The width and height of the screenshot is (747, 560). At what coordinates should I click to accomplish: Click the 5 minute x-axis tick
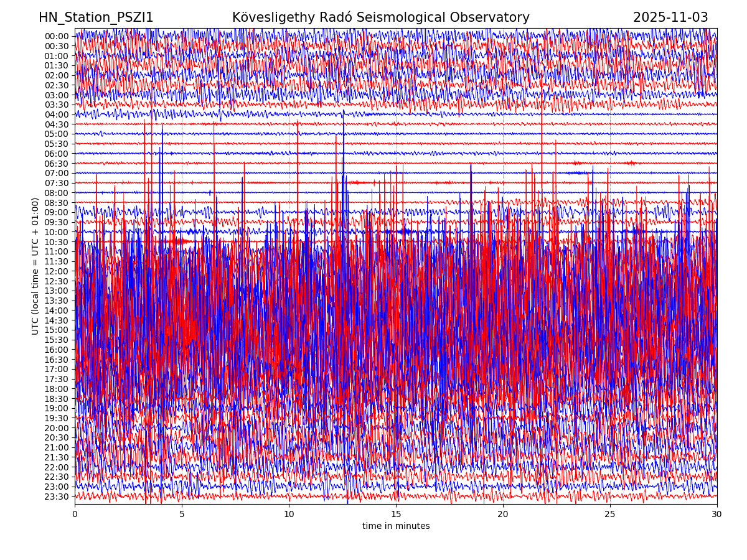coord(182,514)
